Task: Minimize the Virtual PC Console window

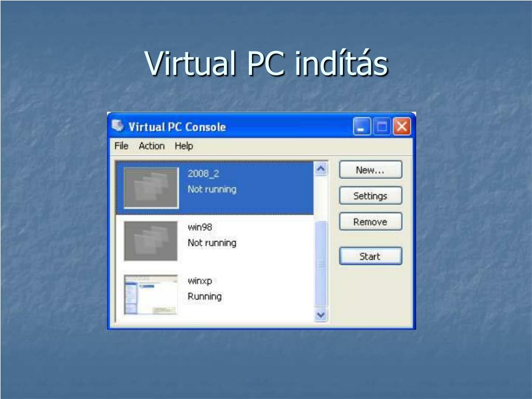Action: tap(362, 127)
